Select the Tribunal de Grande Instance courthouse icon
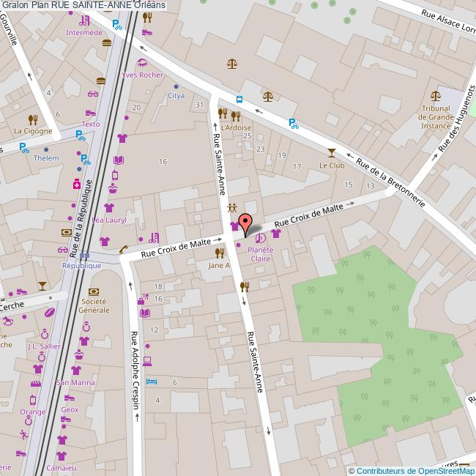 (x=436, y=95)
